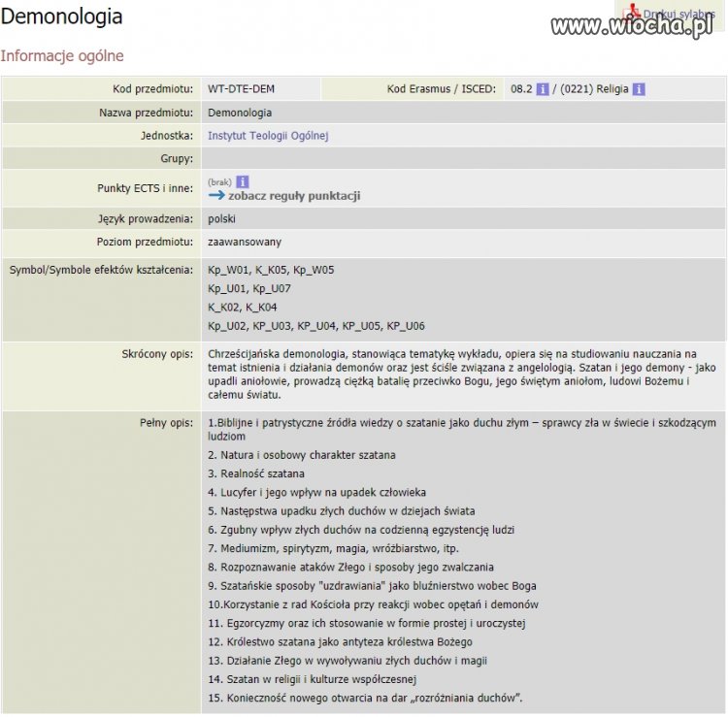Select item 11. Egzorcyzmy oraz ich stosowanie

pos(367,623)
